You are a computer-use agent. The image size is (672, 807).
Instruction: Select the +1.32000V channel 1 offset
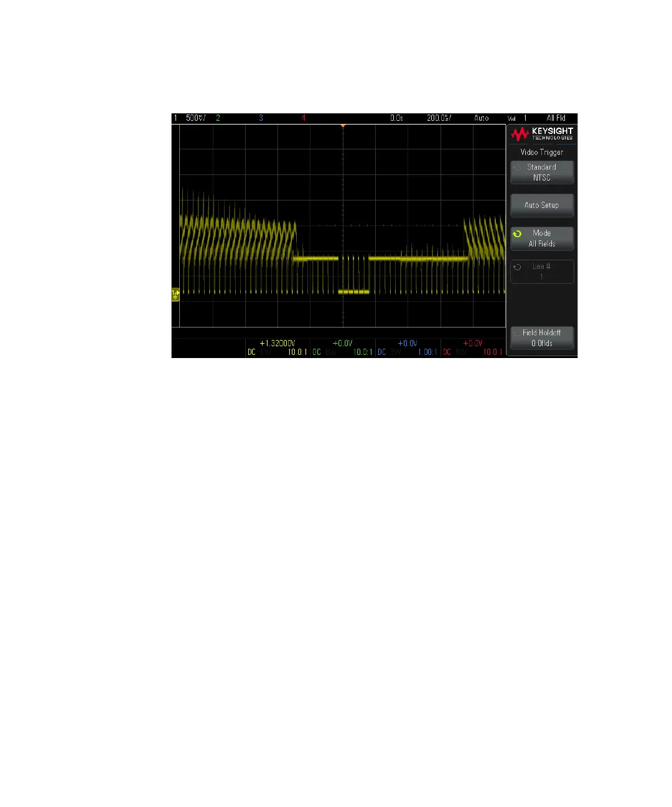278,343
